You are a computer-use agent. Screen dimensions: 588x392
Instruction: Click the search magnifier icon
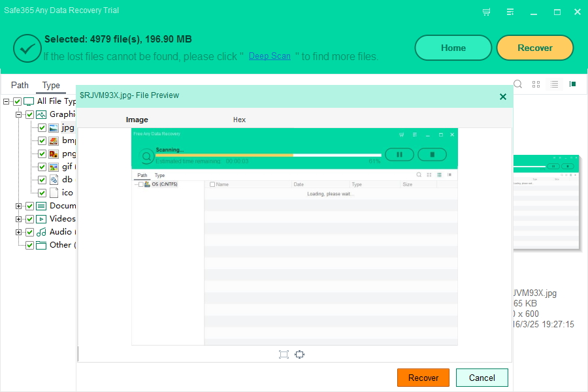(x=517, y=84)
